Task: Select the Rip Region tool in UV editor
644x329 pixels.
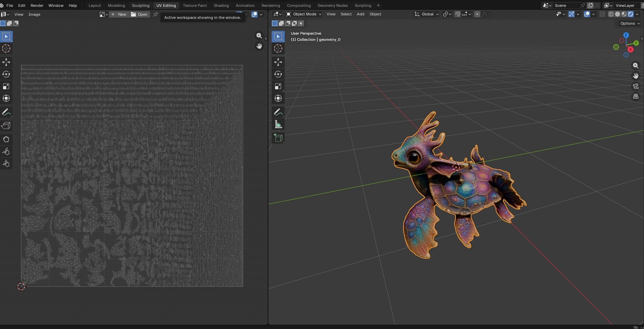Action: point(6,126)
